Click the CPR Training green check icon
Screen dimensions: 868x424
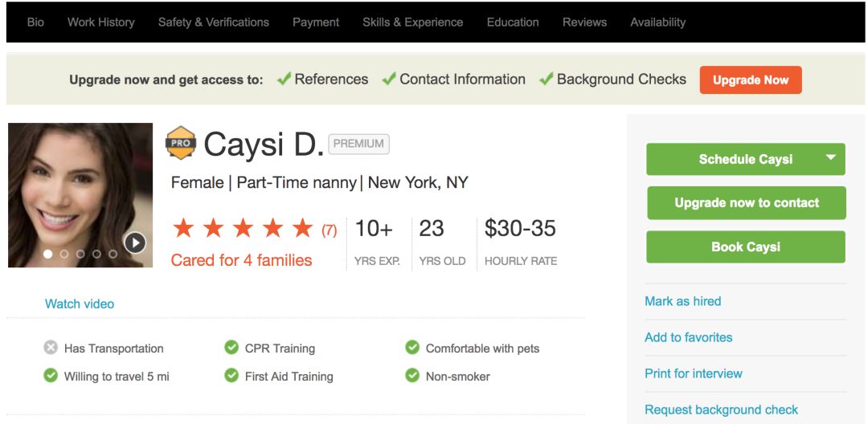[231, 348]
